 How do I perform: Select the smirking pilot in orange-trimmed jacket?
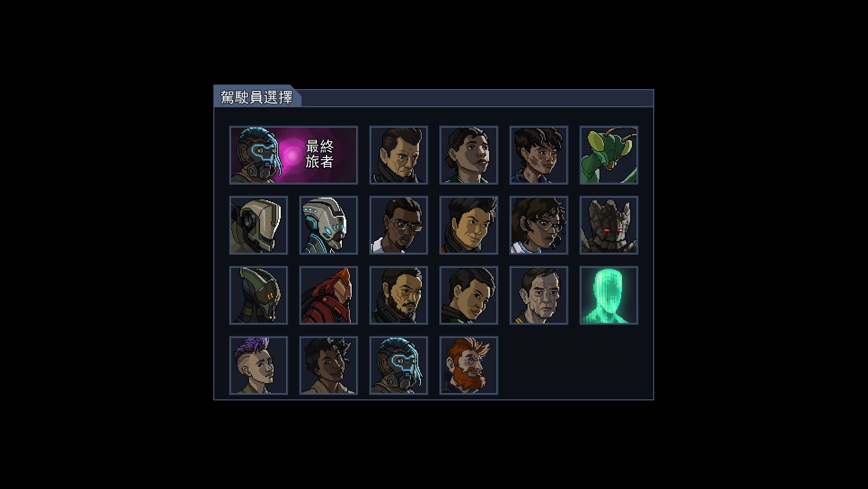pyautogui.click(x=469, y=225)
